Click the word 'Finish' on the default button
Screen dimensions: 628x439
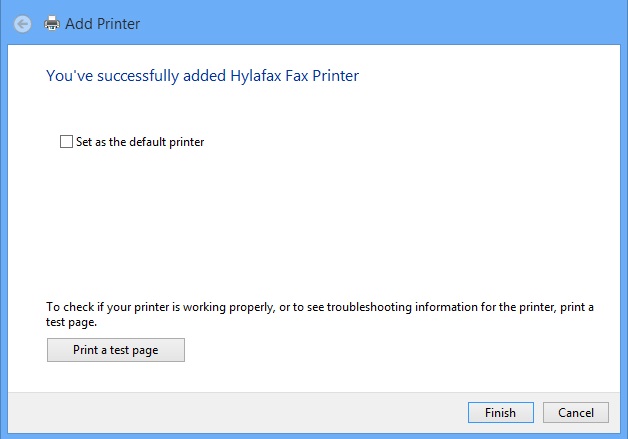tap(501, 413)
